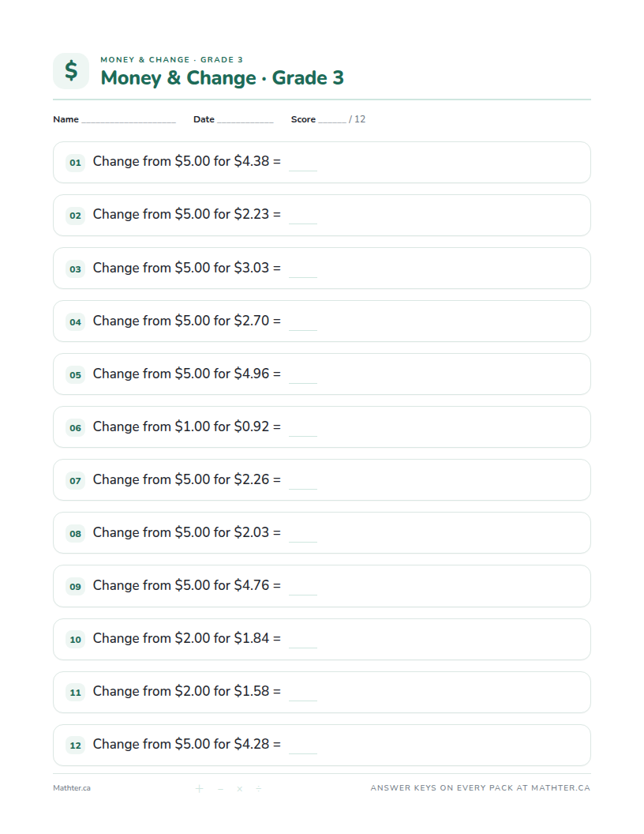Click answer blank for $5.00 for $4.96
Screen dimensions: 644x834
click(x=303, y=381)
